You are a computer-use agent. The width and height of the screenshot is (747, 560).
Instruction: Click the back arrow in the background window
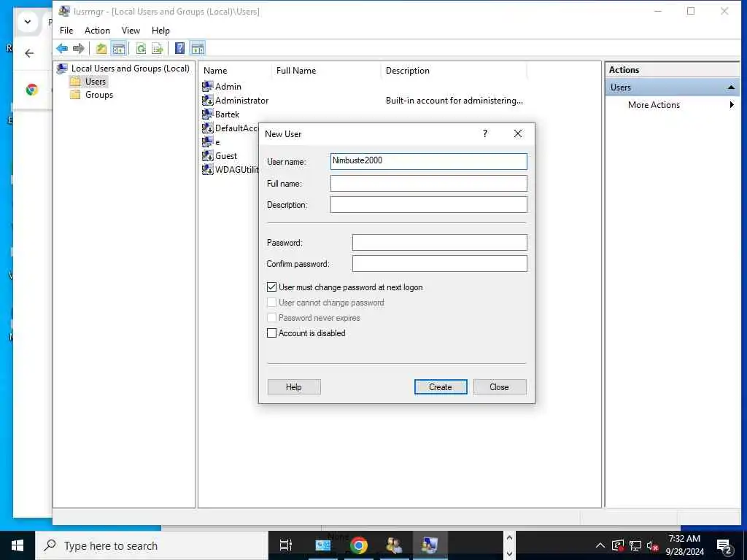(29, 53)
